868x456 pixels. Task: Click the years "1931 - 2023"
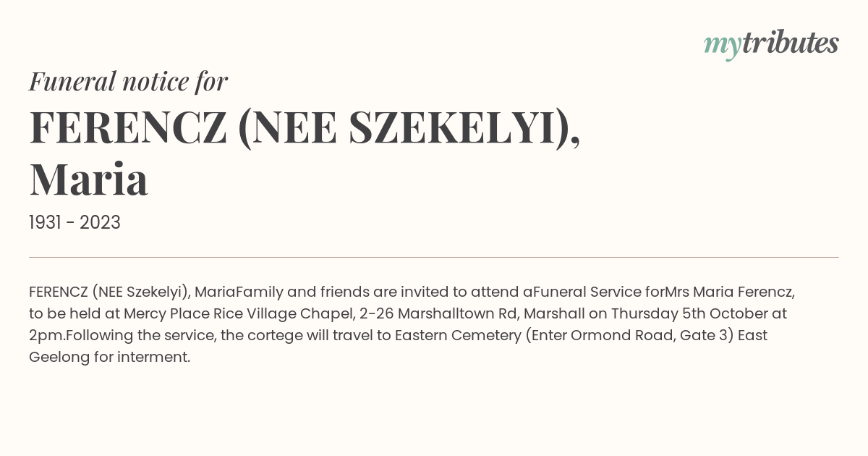click(75, 222)
